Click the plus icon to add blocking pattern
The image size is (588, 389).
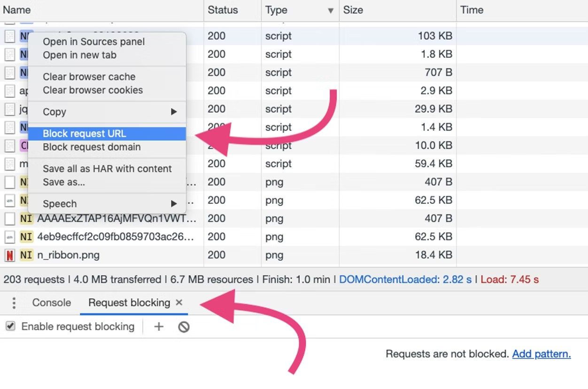(x=158, y=327)
